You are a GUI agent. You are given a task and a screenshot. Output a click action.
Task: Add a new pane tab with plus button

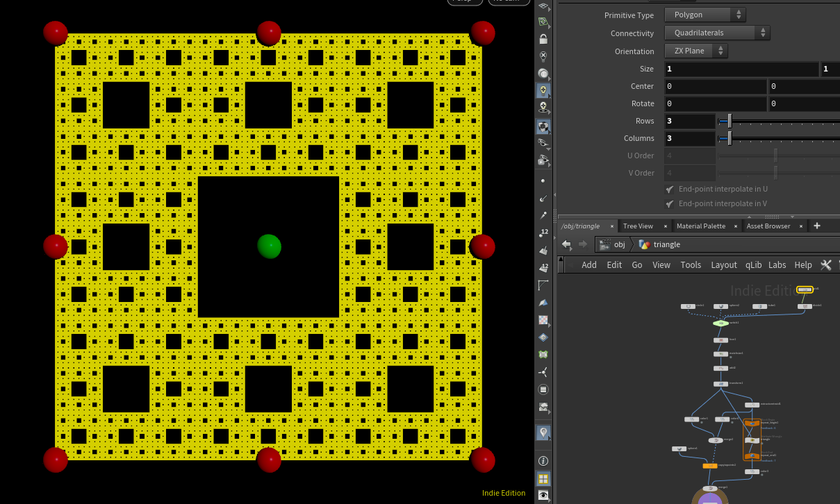pos(817,226)
